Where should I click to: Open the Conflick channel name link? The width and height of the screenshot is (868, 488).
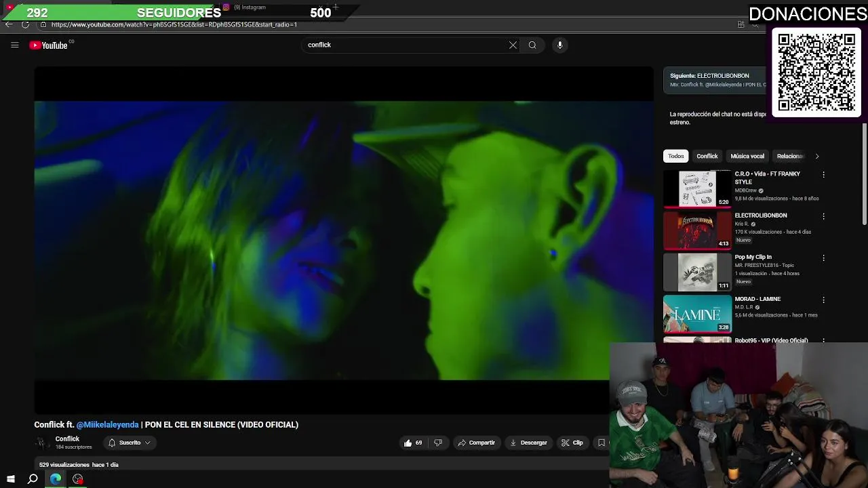click(x=67, y=439)
